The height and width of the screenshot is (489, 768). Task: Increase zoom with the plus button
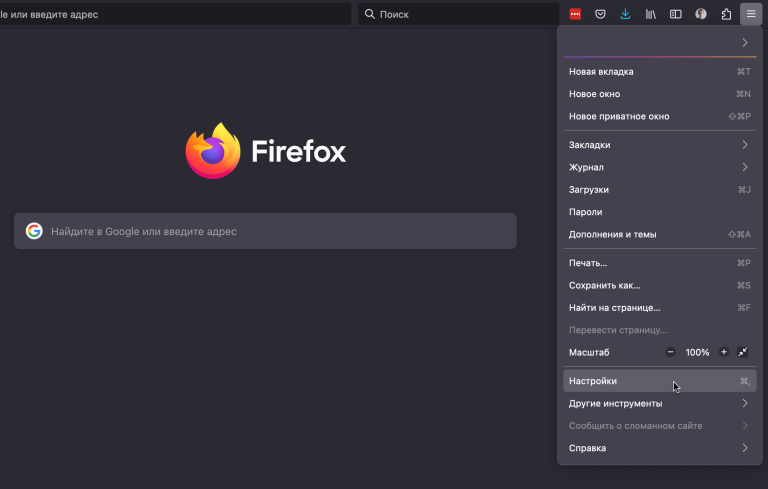[724, 352]
